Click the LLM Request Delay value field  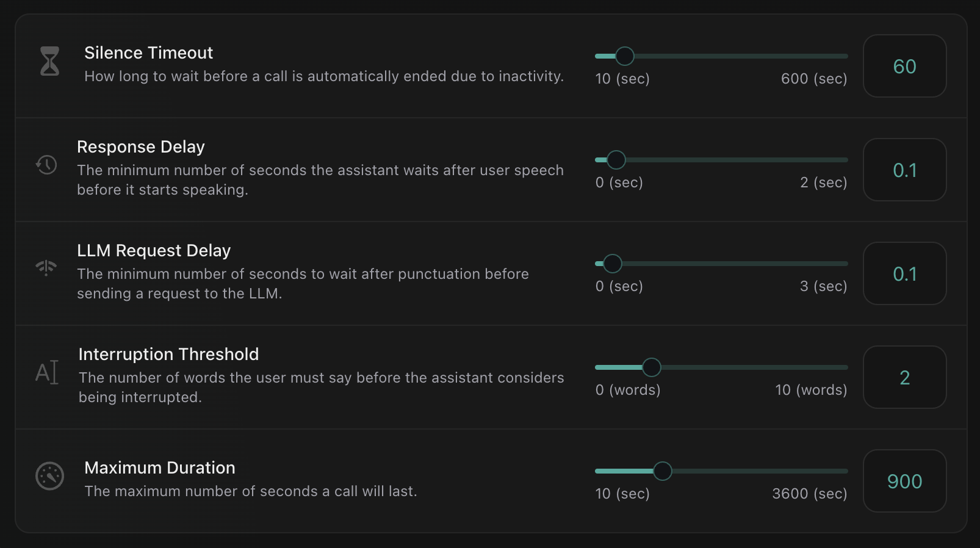click(904, 273)
